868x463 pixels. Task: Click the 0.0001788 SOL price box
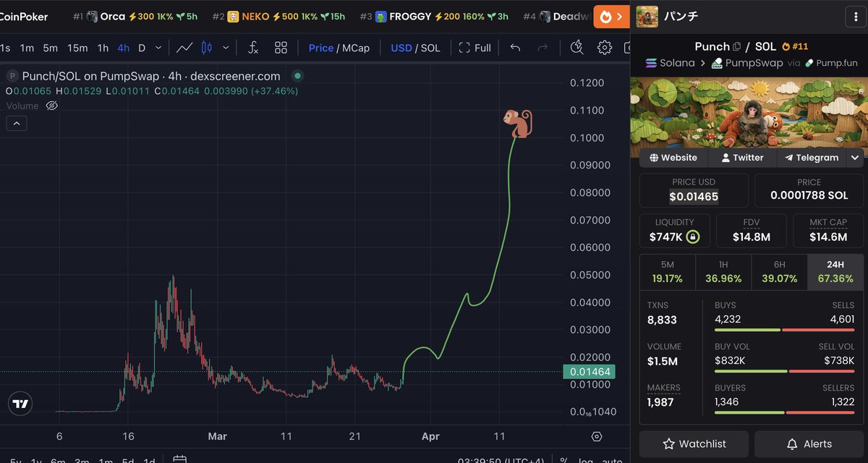point(809,190)
